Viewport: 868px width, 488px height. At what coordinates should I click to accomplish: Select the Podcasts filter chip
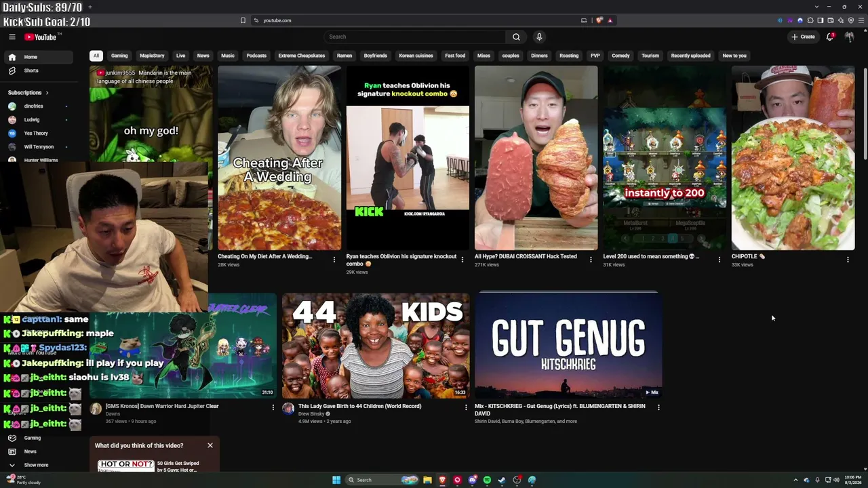coord(256,56)
